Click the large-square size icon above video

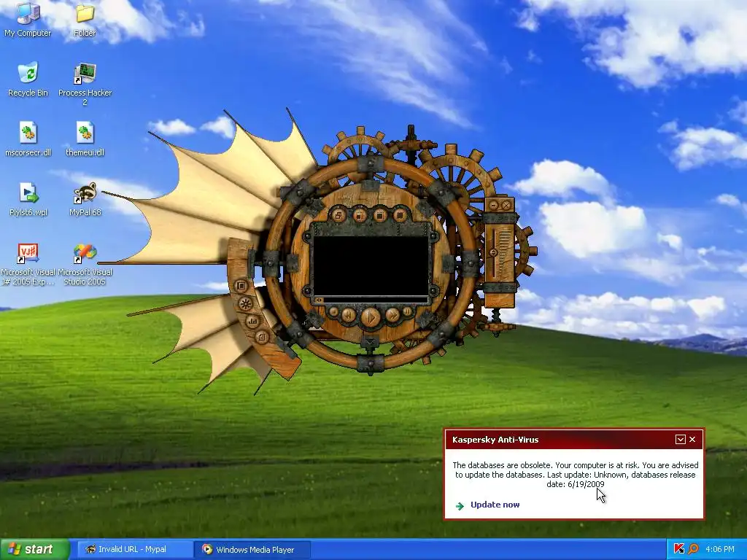tap(400, 215)
